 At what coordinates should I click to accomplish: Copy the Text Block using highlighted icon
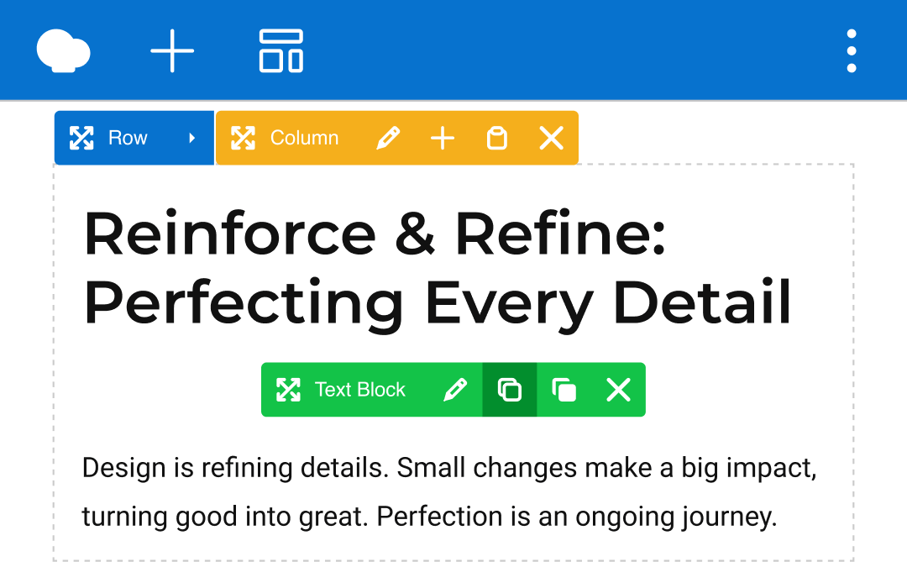(510, 390)
